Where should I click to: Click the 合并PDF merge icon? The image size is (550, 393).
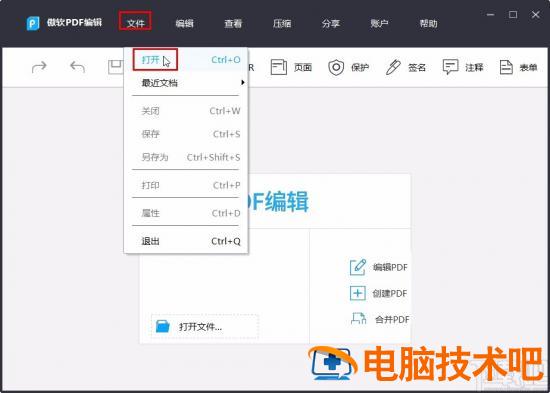coord(358,319)
